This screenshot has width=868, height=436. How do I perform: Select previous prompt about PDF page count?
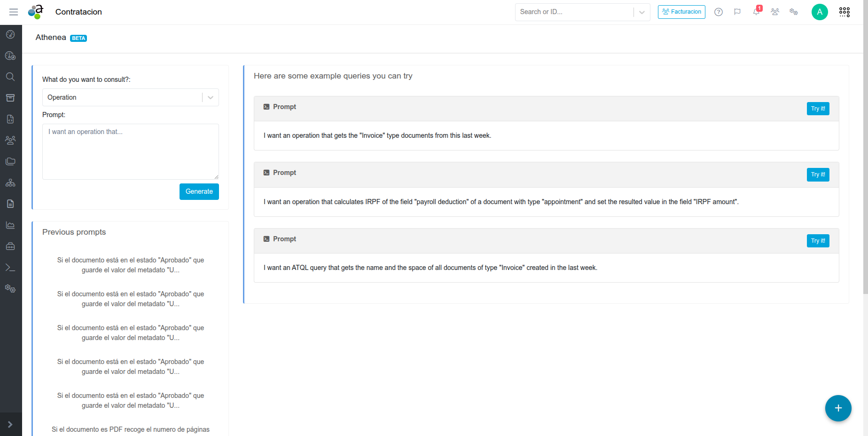[x=131, y=429]
